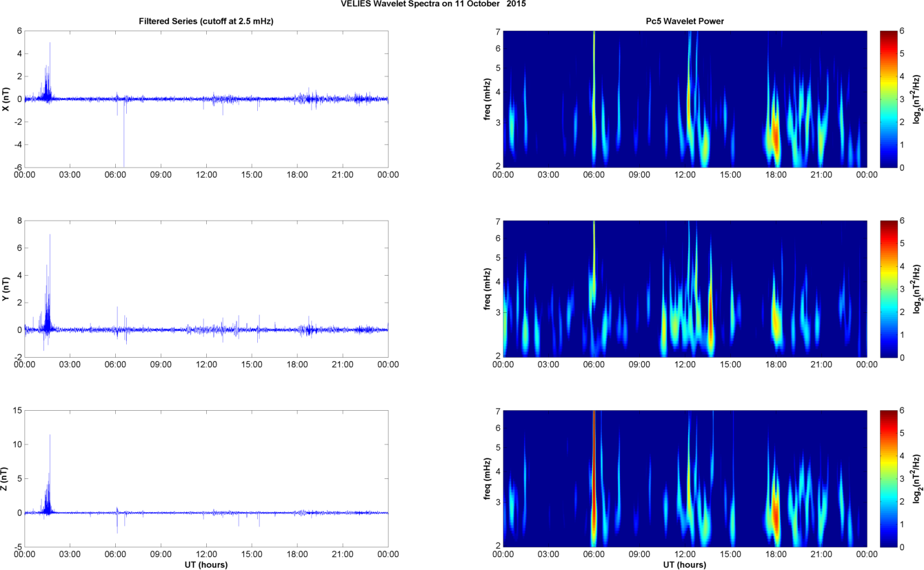Click the top Pc5 wavelet power spectrogram

[685, 99]
